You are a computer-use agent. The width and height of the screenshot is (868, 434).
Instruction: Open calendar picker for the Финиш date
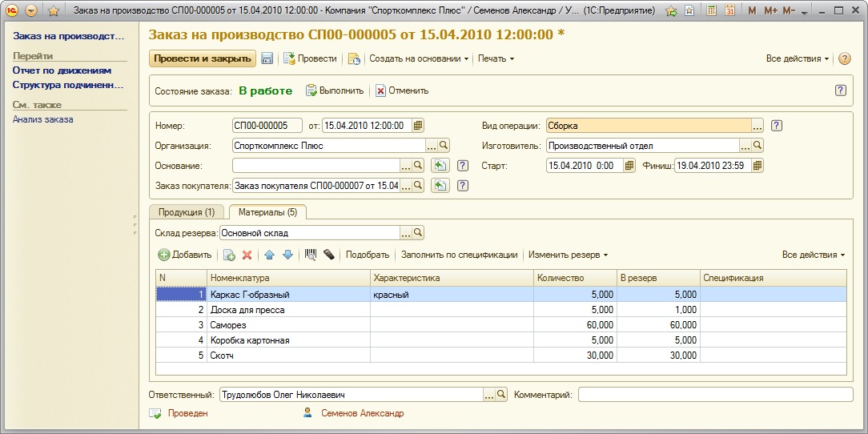757,166
